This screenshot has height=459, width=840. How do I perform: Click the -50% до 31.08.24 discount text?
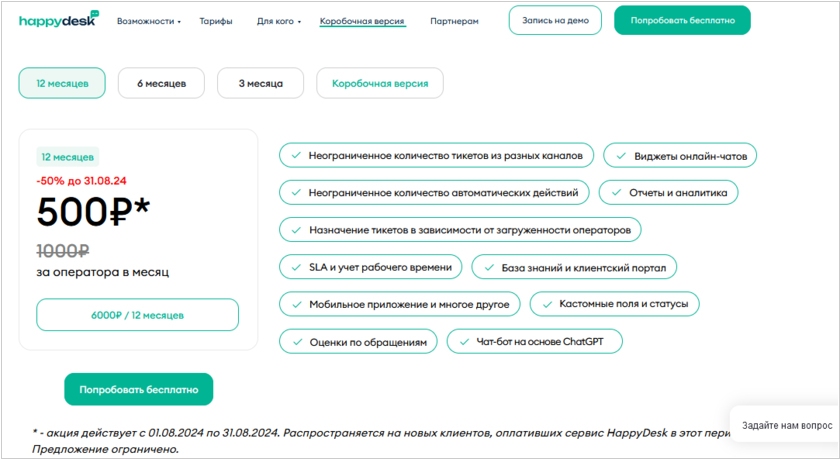[81, 181]
